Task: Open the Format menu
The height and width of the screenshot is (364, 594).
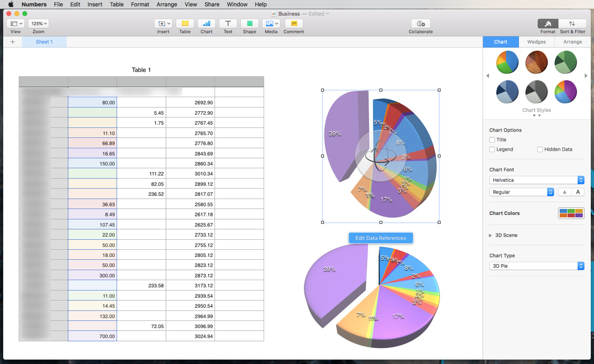Action: 140,4
